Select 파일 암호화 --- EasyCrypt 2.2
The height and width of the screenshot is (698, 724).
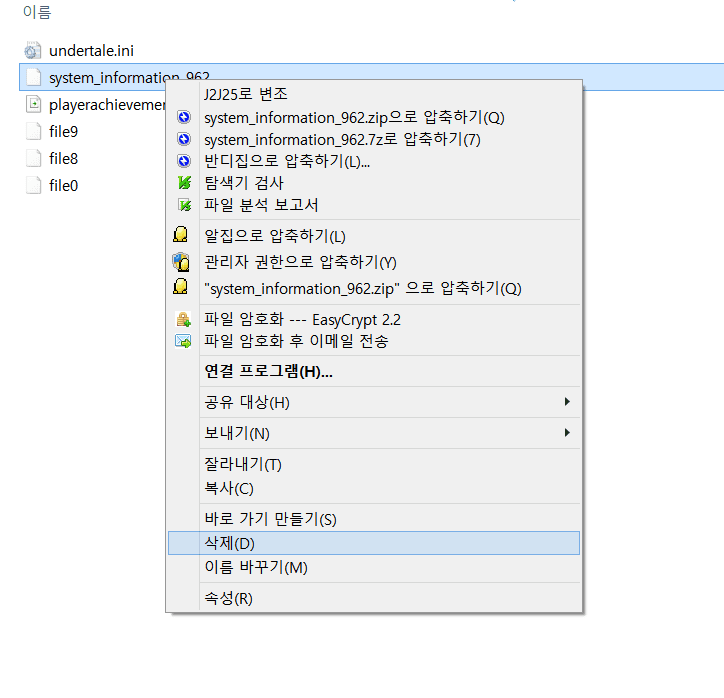302,319
